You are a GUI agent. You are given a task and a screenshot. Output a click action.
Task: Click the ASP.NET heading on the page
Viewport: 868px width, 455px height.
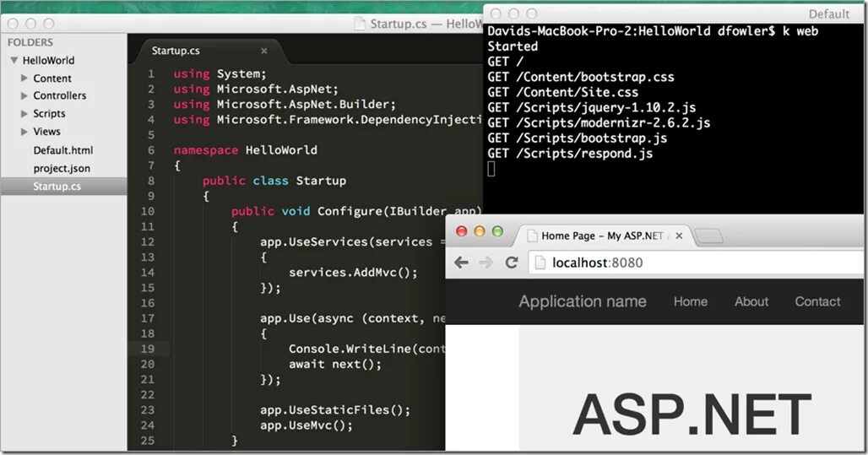[692, 414]
